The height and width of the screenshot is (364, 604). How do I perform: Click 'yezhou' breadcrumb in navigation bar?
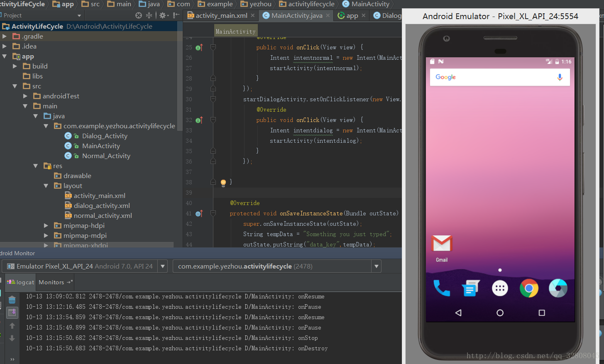256,4
